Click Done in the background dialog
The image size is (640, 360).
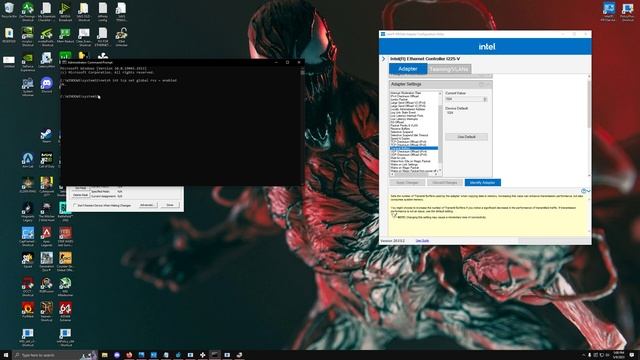[170, 205]
